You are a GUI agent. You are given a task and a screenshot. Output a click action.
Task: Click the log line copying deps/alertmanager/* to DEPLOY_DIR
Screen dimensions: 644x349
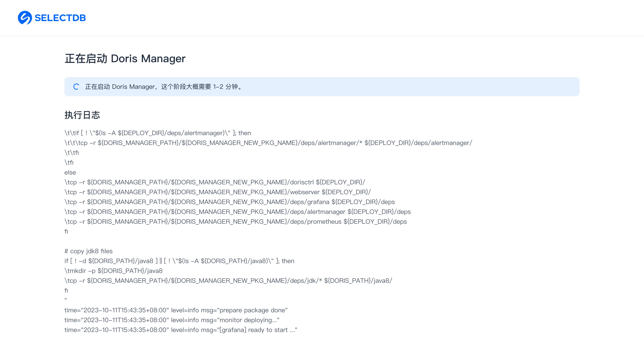pyautogui.click(x=268, y=143)
